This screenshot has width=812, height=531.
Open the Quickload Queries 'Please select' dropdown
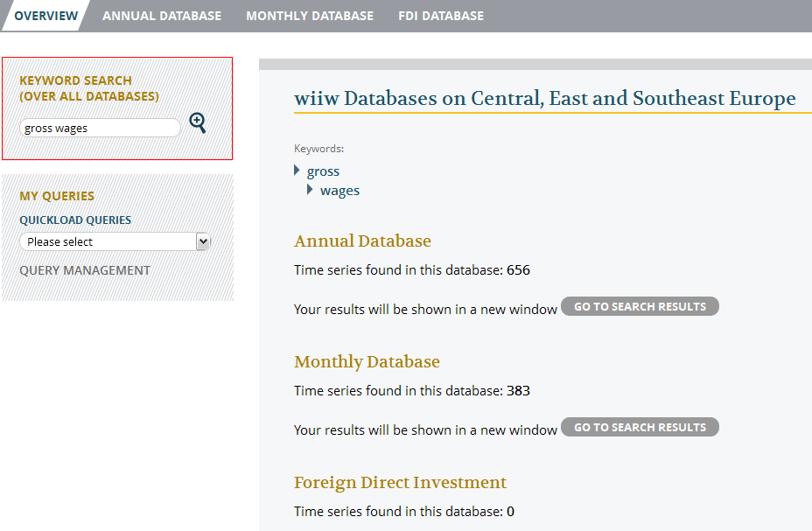(x=115, y=241)
